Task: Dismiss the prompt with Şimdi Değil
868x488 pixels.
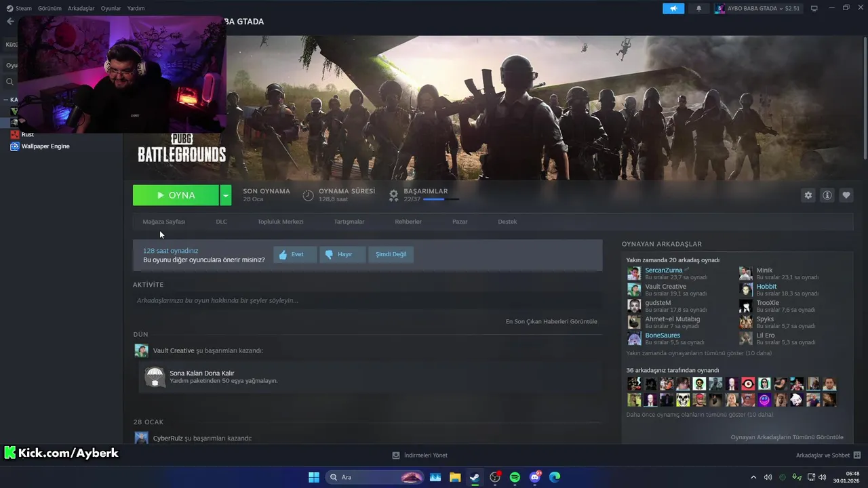Action: tap(391, 254)
